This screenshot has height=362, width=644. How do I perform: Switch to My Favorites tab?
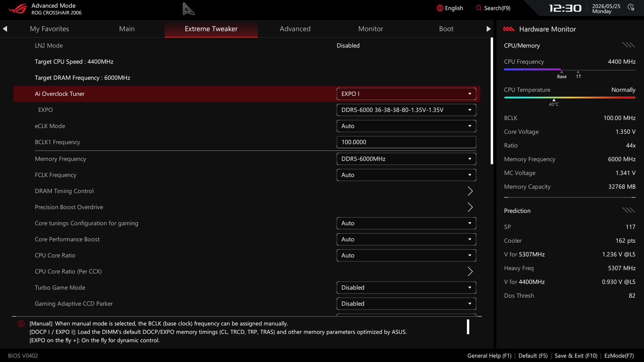click(x=49, y=29)
